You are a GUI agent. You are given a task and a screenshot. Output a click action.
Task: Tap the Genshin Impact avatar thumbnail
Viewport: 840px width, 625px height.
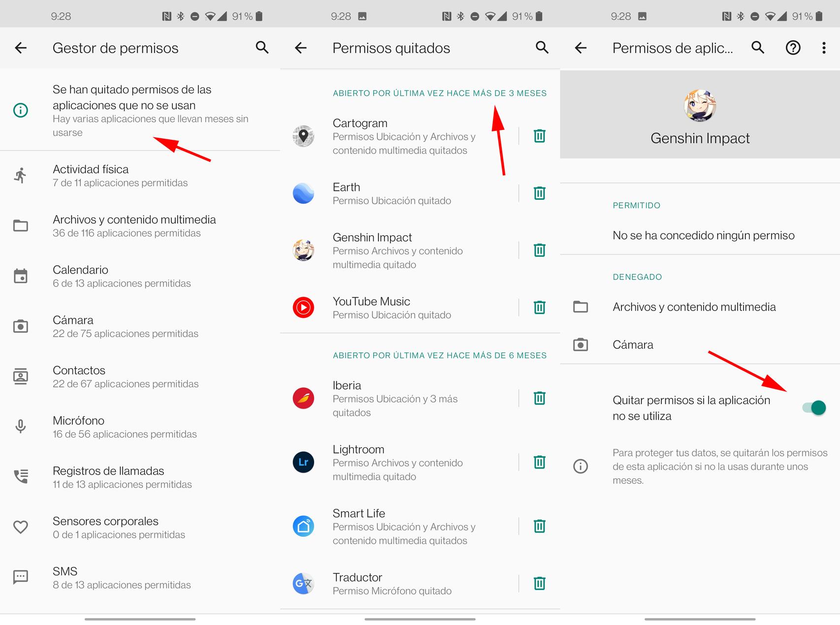(x=700, y=106)
